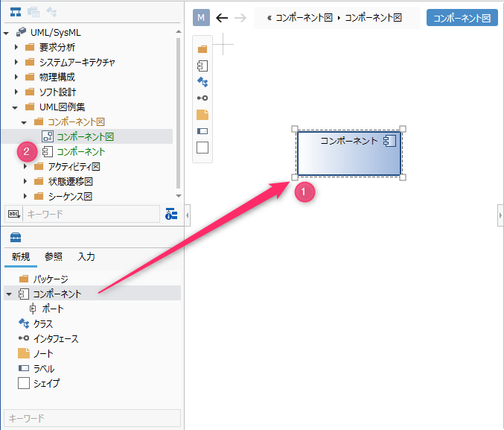Select the label tool in diagram palette
This screenshot has height=430, width=504.
[202, 131]
